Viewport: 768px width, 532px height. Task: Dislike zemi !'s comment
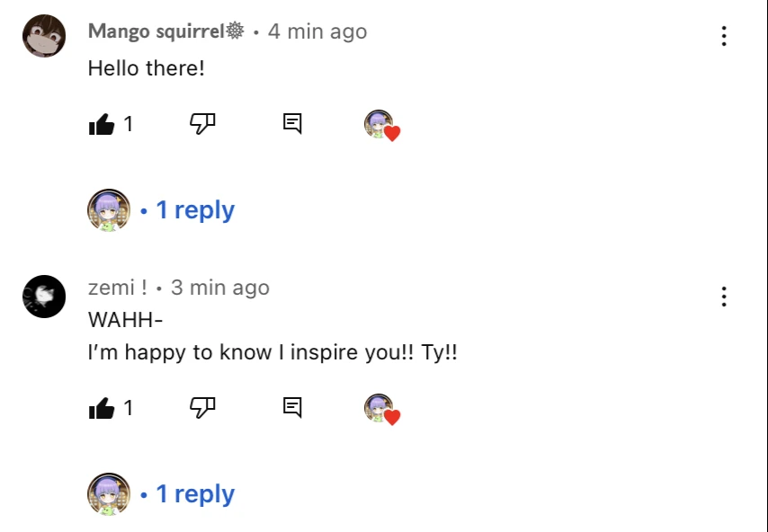point(201,409)
